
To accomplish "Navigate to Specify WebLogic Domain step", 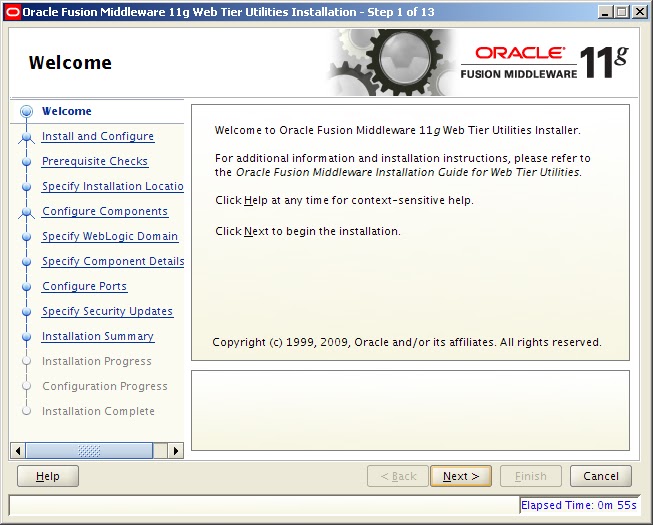I will point(110,236).
